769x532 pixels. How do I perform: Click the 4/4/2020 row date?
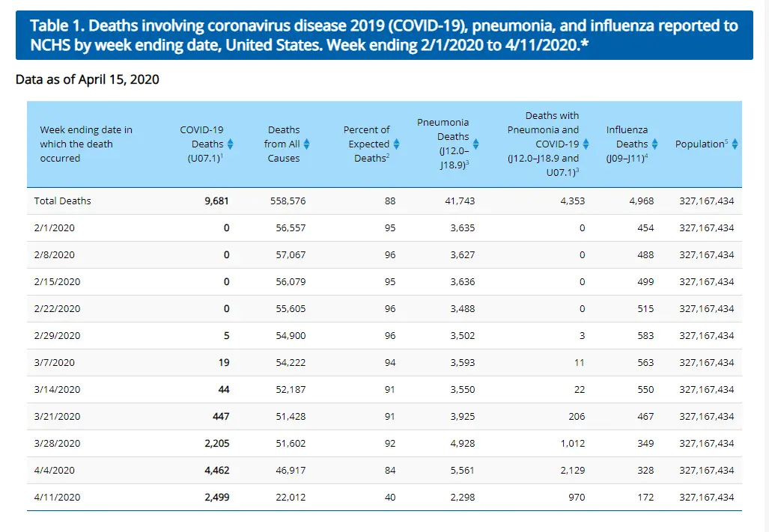coord(55,471)
